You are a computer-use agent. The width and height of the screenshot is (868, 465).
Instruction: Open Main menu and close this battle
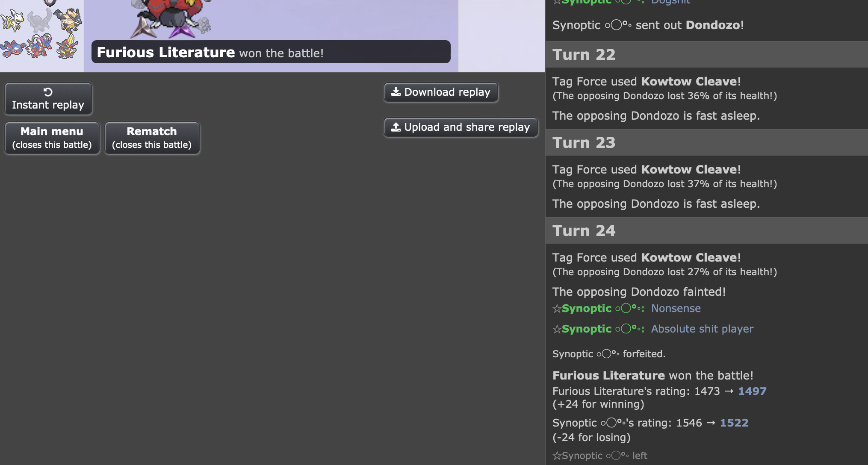52,138
